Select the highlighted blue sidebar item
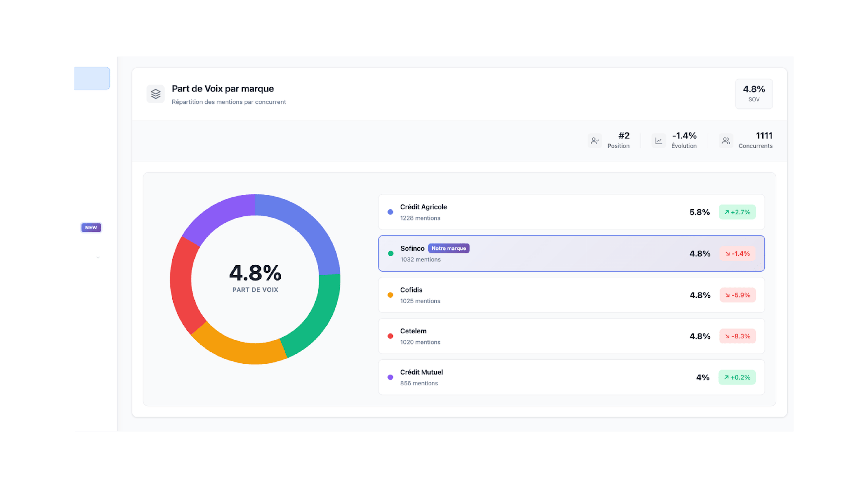Viewport: 868px width, 488px height. coord(92,78)
